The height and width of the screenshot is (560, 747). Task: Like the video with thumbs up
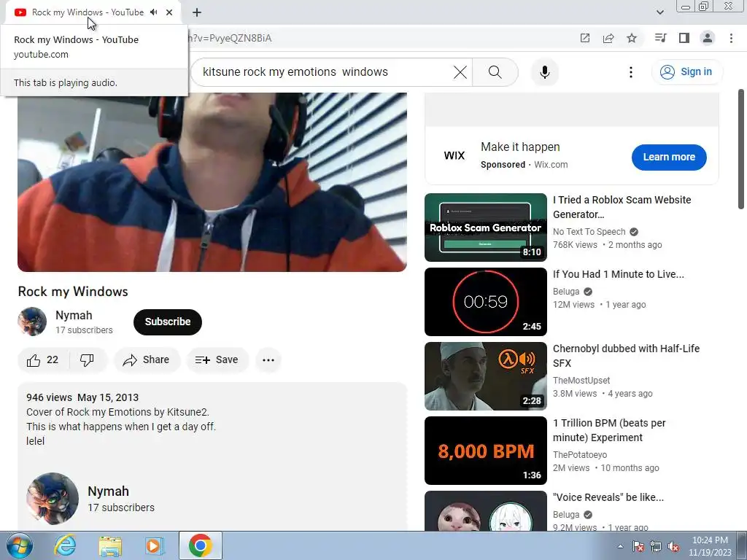click(x=43, y=360)
